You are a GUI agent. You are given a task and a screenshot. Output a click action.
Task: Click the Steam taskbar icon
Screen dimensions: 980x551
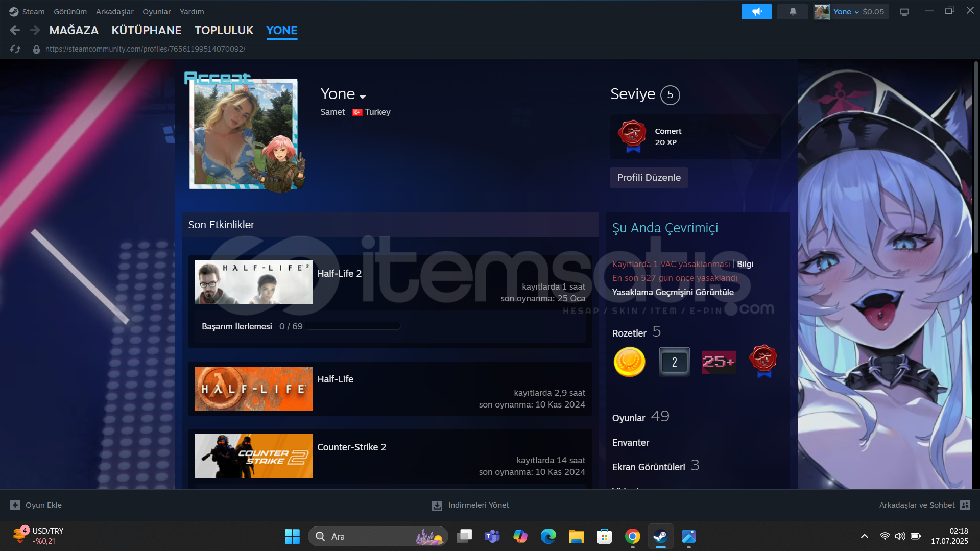661,537
